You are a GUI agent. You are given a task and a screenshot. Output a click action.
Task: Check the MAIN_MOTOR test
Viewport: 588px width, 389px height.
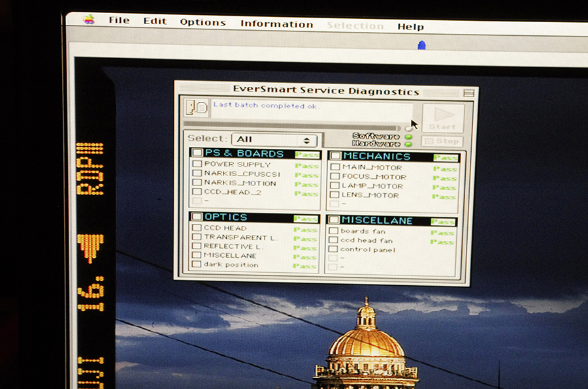(335, 167)
